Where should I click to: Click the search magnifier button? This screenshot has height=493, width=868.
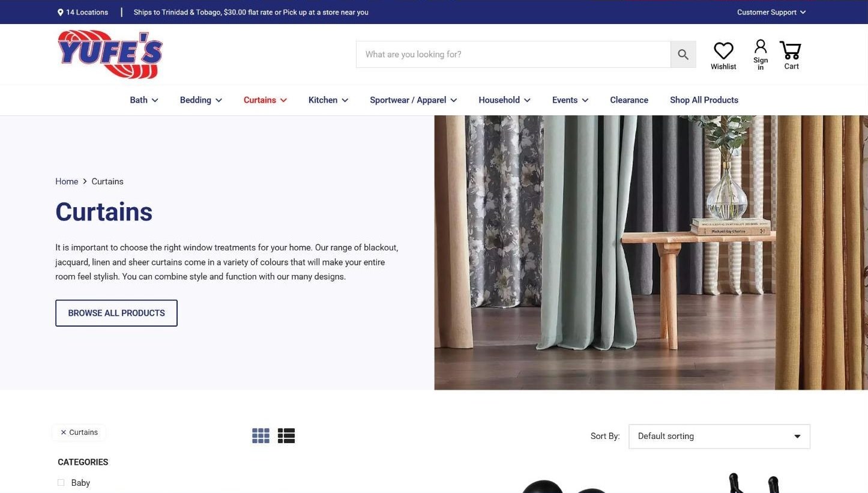tap(683, 55)
